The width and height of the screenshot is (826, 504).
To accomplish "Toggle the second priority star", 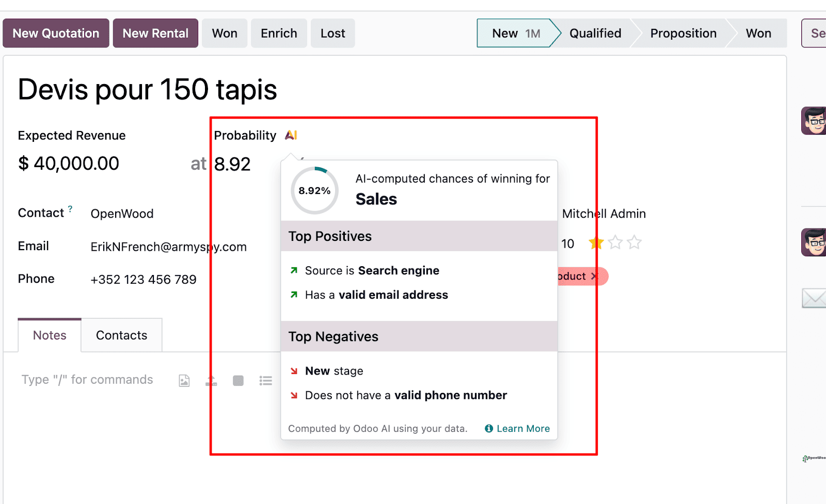I will click(x=615, y=242).
